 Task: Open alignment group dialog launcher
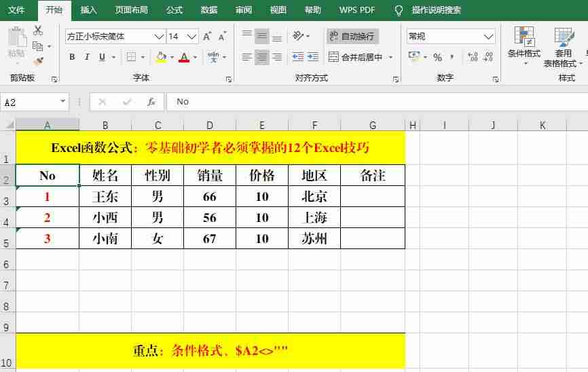coord(396,79)
